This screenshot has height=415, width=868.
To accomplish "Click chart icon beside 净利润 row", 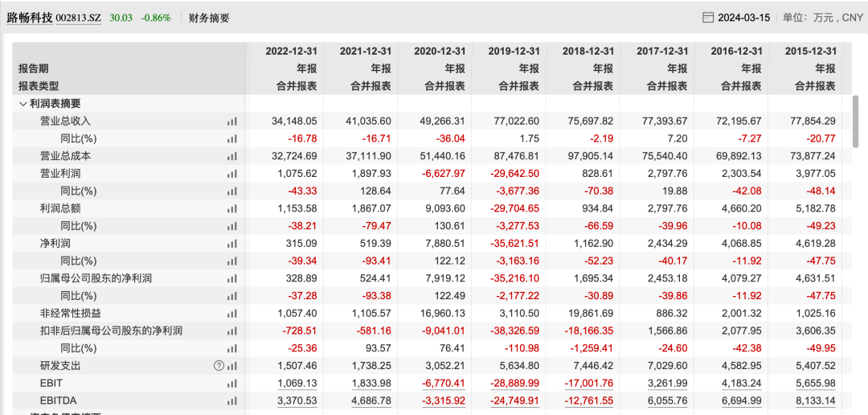I will click(x=231, y=243).
